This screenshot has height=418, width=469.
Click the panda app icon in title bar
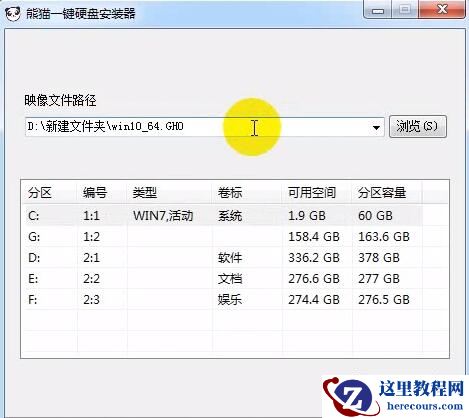[x=13, y=13]
